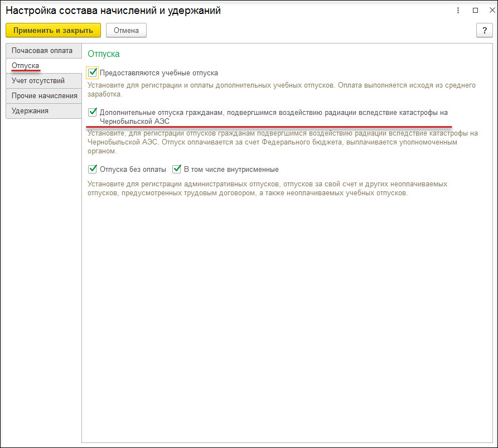The image size is (498, 448).
Task: Open the three-dot more options menu
Action: click(x=458, y=10)
